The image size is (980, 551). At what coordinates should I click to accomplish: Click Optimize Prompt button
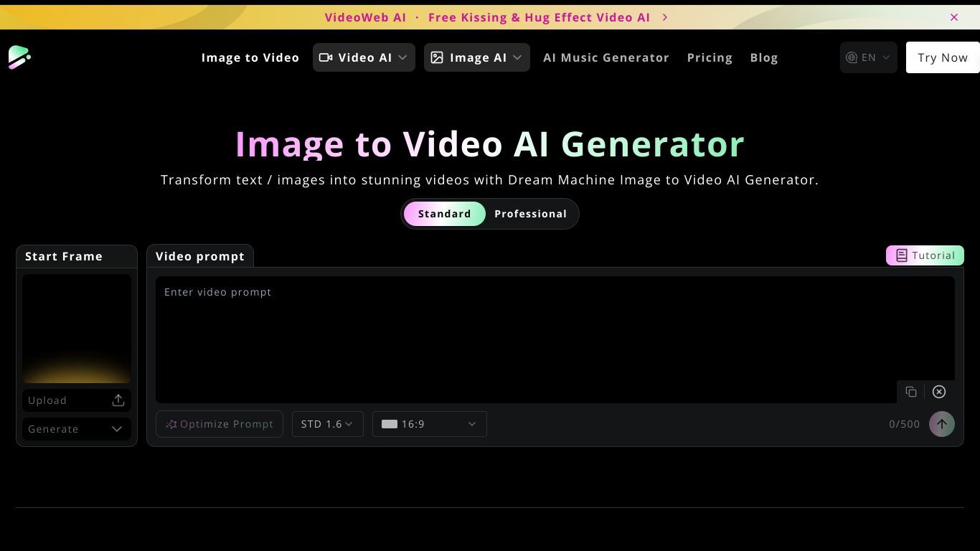(x=220, y=424)
